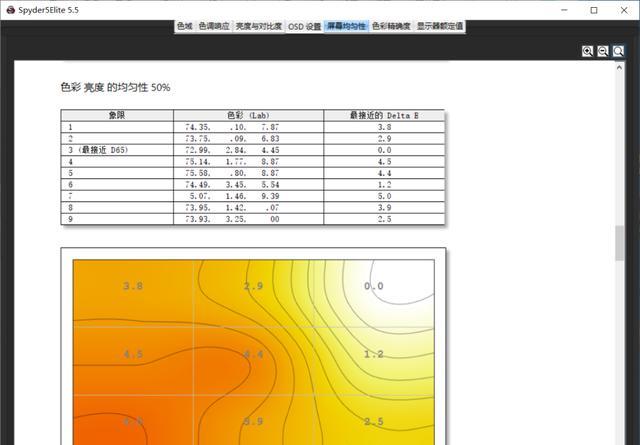Open the 显示器额定值 tab
The width and height of the screenshot is (640, 445).
440,26
